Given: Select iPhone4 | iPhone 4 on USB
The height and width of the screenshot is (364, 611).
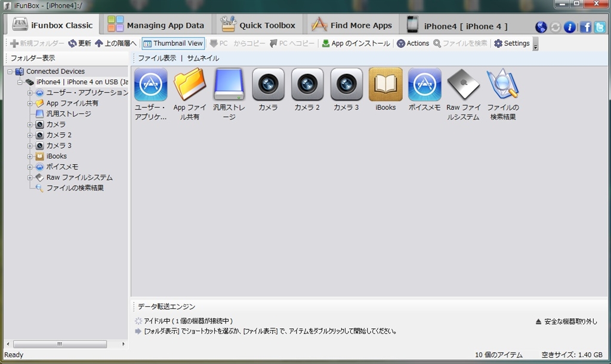Looking at the screenshot, I should (82, 82).
